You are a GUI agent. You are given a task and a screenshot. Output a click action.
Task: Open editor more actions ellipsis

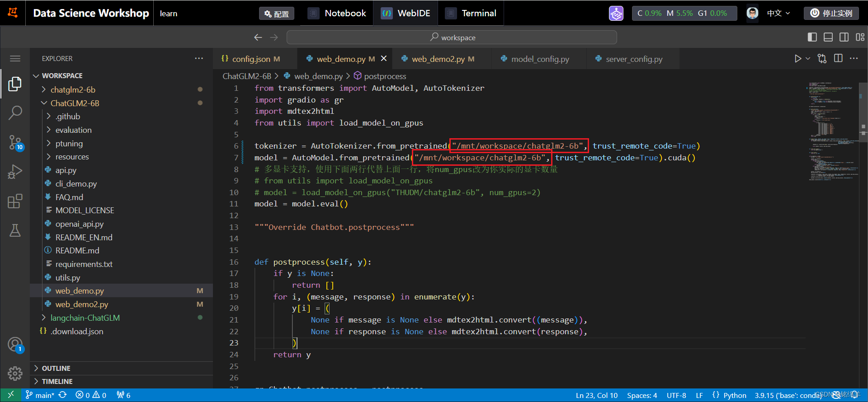point(854,58)
